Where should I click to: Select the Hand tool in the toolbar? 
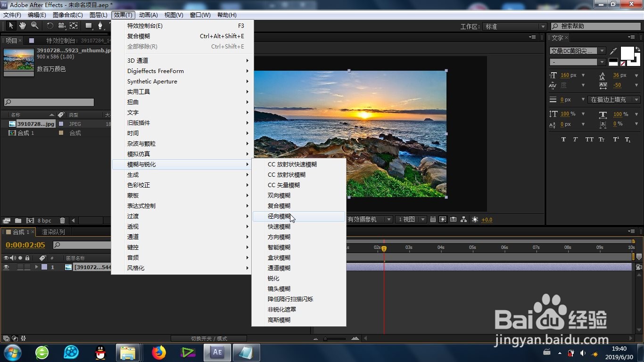tap(22, 26)
